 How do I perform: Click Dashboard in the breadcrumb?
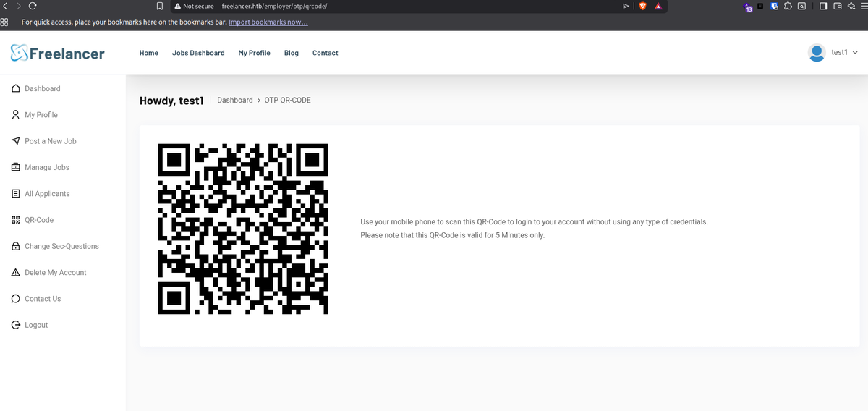(x=235, y=100)
